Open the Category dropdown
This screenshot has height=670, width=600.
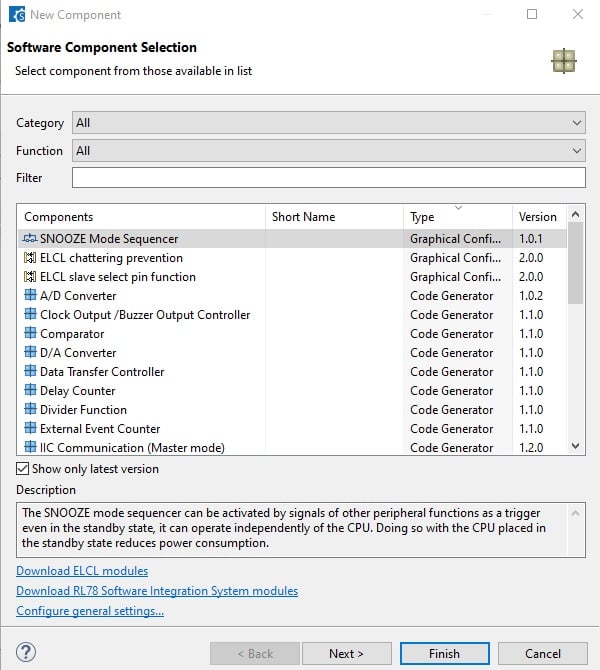(x=328, y=123)
